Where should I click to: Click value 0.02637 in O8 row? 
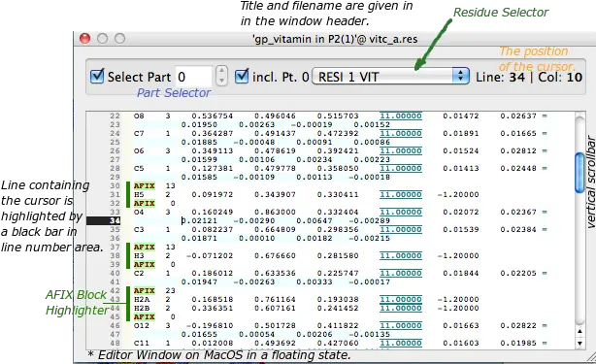[518, 116]
